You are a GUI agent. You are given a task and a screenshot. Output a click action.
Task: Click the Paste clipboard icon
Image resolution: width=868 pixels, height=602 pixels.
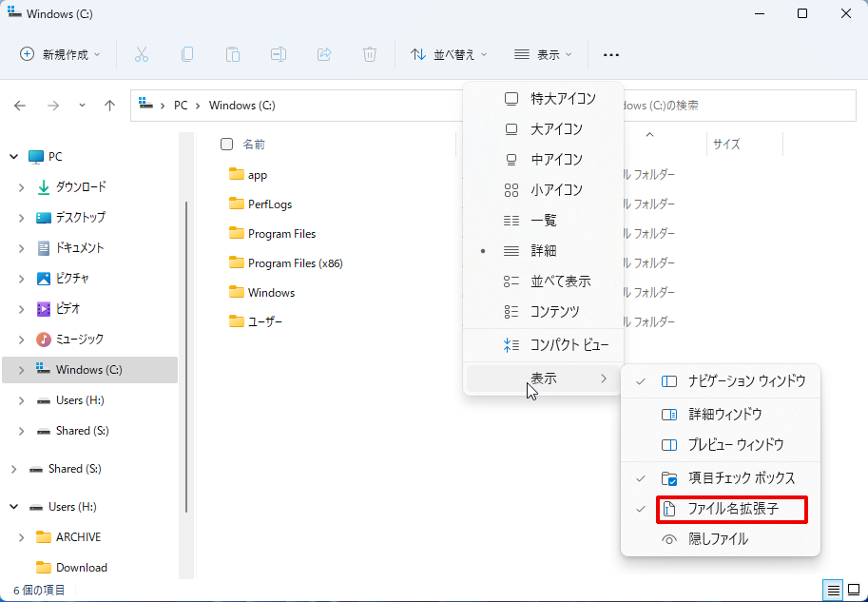233,54
